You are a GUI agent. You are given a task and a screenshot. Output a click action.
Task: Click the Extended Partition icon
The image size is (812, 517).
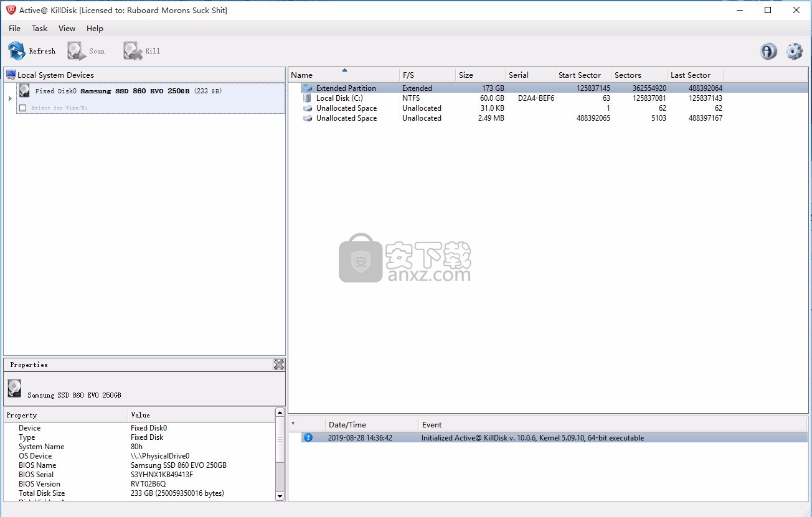pyautogui.click(x=307, y=88)
